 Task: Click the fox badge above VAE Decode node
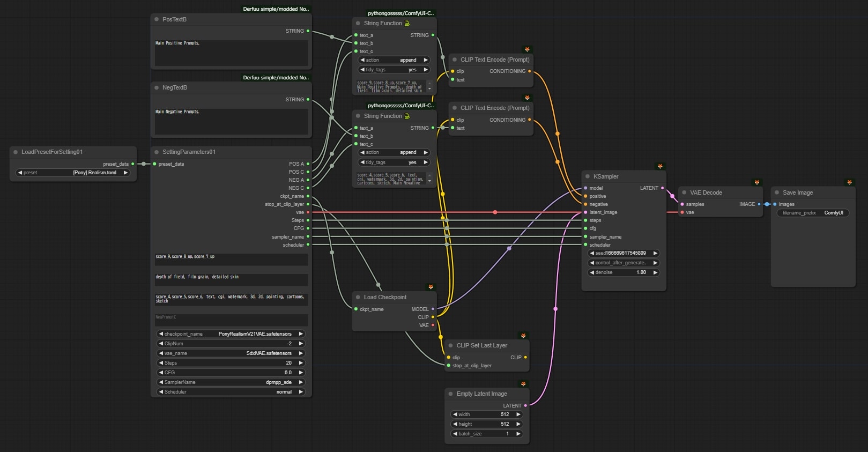pos(756,182)
